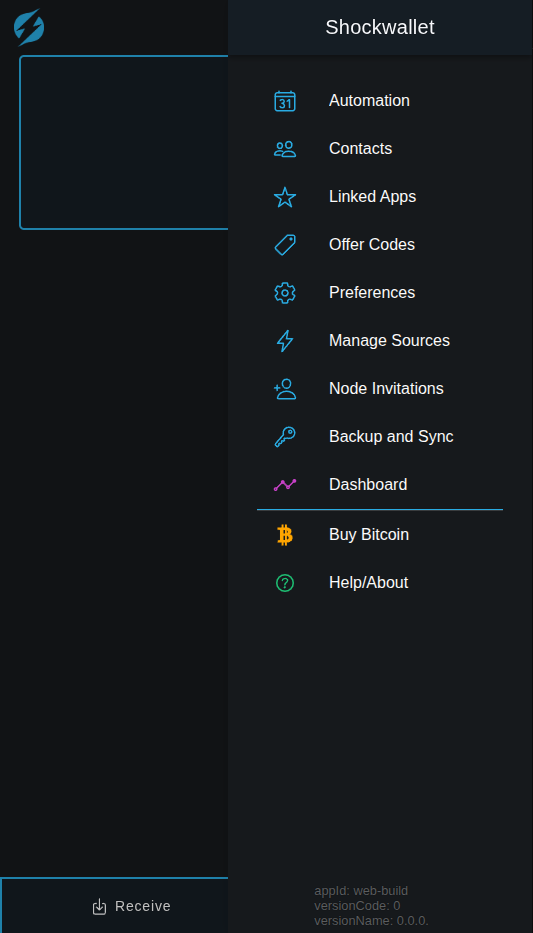Screen dimensions: 533x933
Task: Click the Shockwallet lightning logo
Action: (29, 27)
